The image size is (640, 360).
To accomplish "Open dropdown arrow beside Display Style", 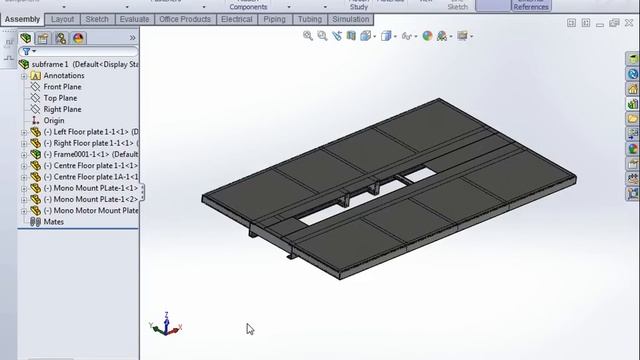I will tap(395, 37).
